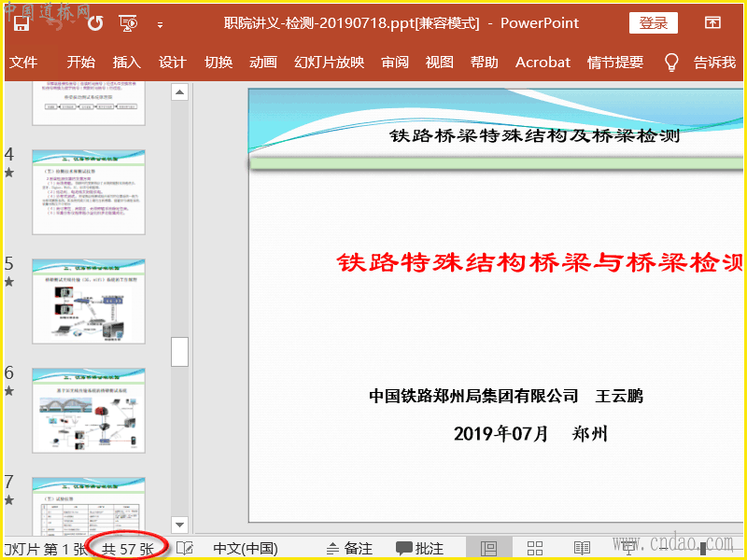The width and height of the screenshot is (747, 560).
Task: Click the Save icon in quick access toolbar
Action: pyautogui.click(x=21, y=22)
